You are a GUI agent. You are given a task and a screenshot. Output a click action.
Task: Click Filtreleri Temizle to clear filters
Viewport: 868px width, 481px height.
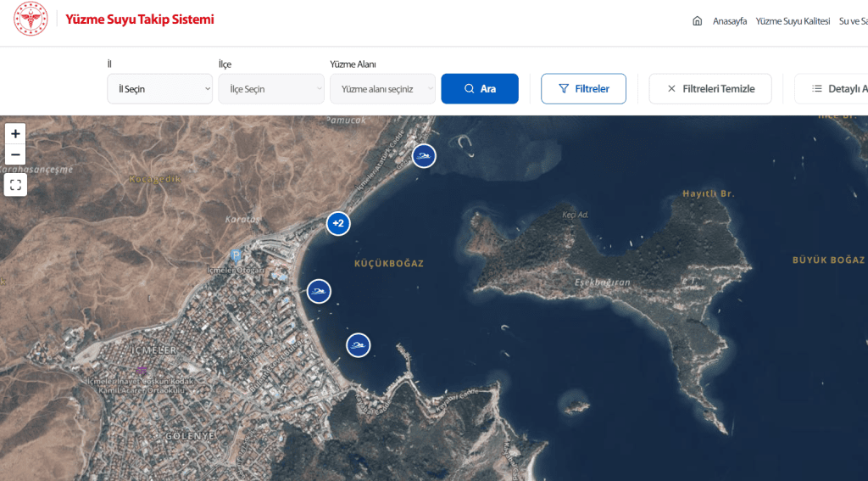point(710,89)
